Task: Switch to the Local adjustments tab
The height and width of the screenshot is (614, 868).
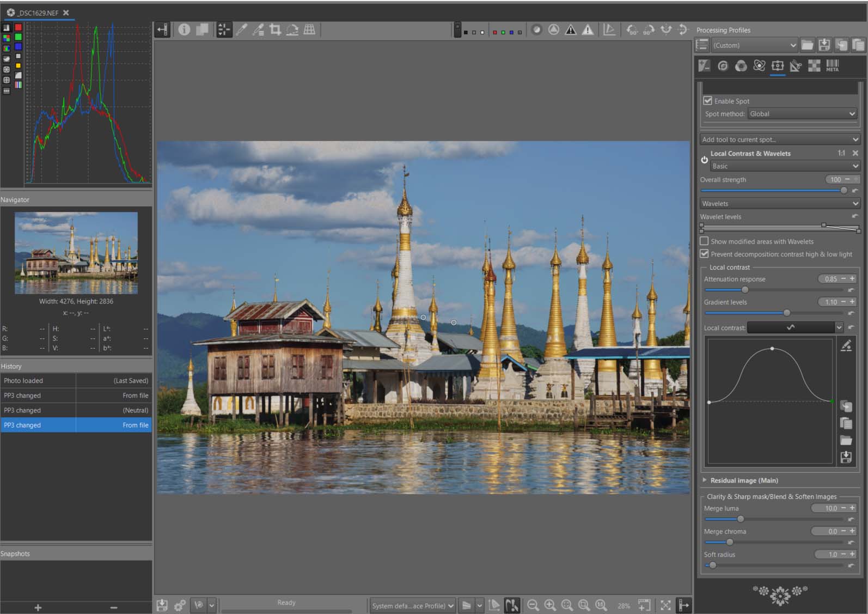Action: pos(778,66)
